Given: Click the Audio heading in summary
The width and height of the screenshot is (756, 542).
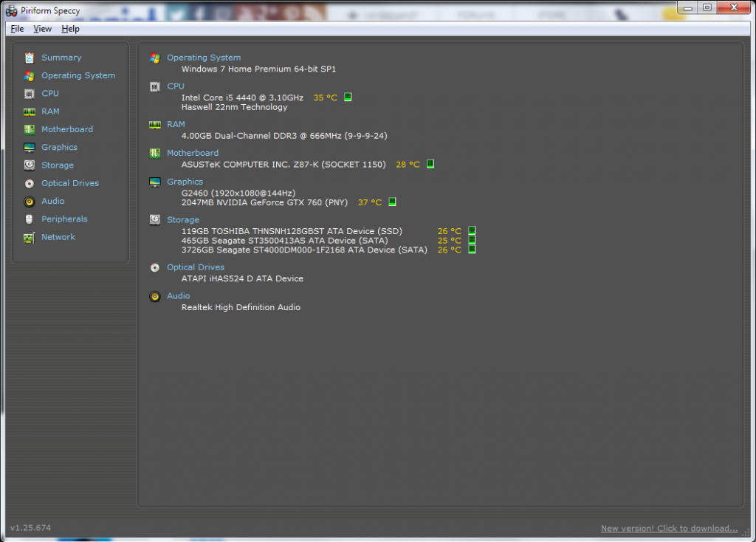Looking at the screenshot, I should [x=178, y=296].
